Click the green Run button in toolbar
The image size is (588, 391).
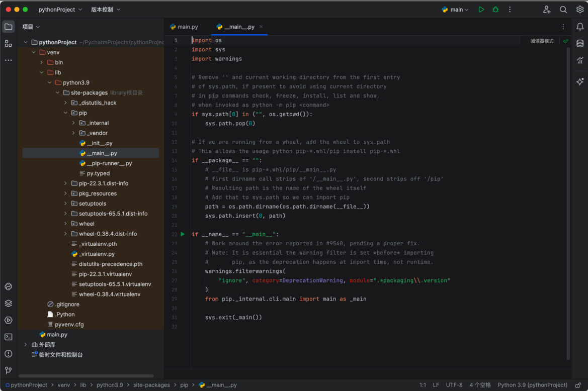pyautogui.click(x=481, y=10)
